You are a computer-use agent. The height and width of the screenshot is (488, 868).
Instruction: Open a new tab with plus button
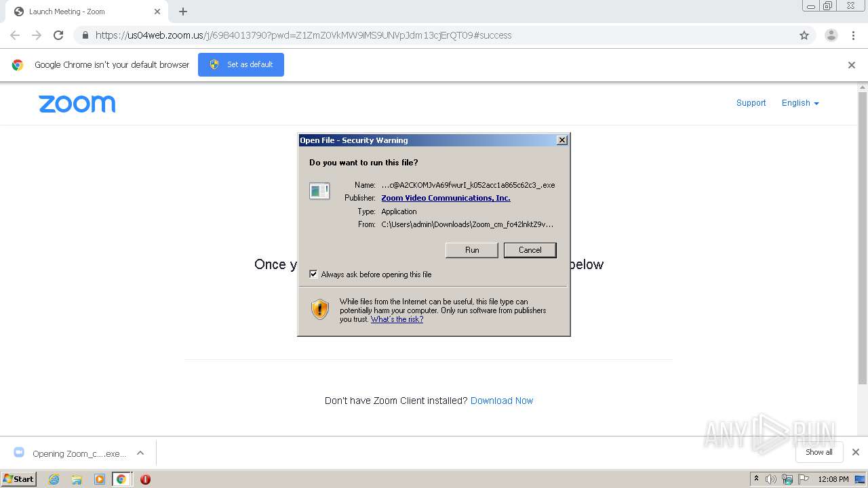click(183, 12)
